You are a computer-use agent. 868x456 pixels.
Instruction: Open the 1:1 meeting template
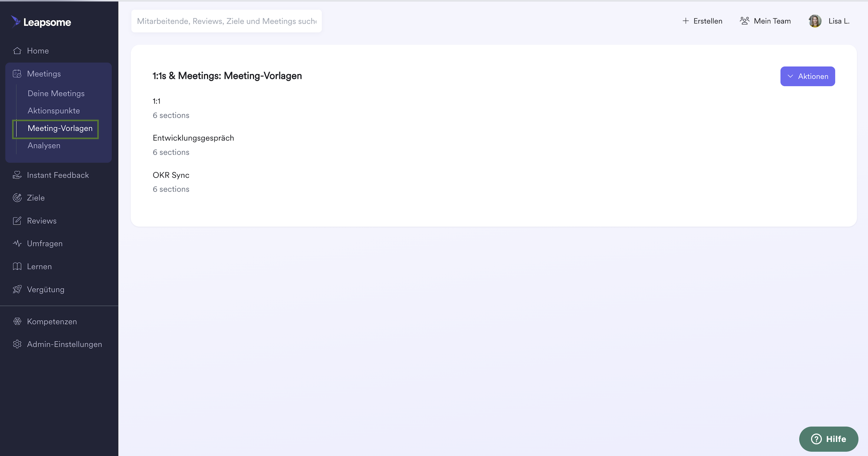pos(156,101)
